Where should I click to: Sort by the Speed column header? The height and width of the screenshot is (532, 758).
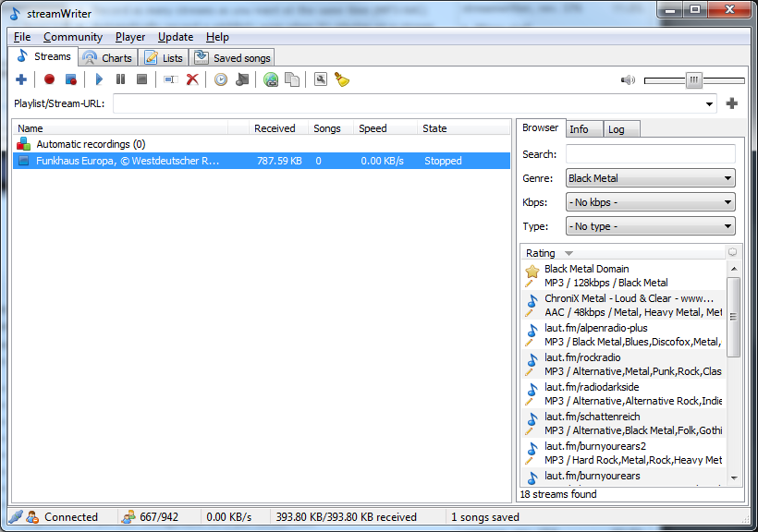[385, 128]
